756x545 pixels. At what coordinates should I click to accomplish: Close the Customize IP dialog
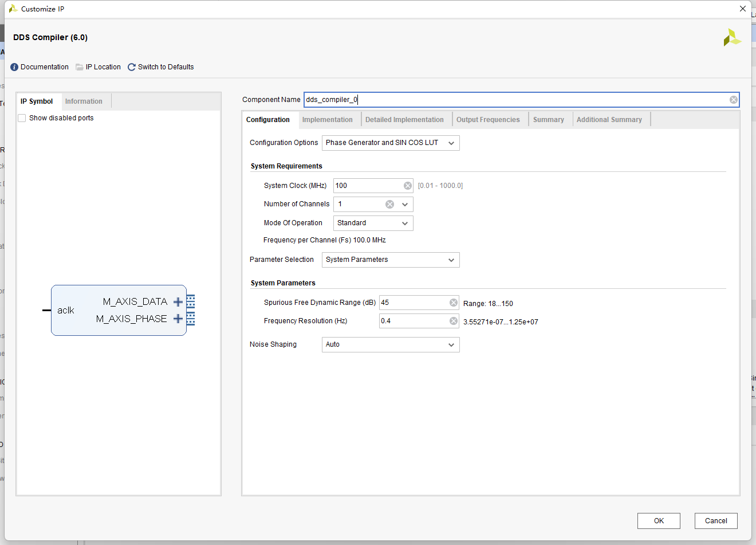pos(743,9)
